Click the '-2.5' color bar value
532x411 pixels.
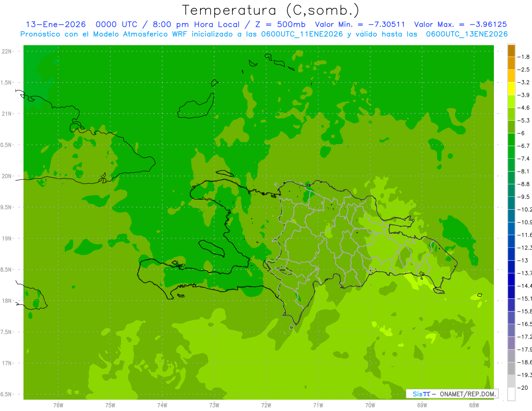point(524,70)
